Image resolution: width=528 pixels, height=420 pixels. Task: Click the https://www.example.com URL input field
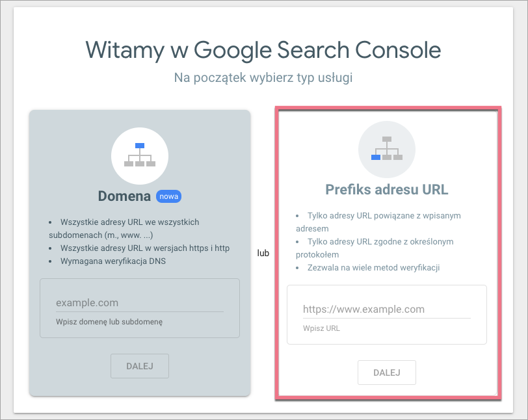pos(386,309)
